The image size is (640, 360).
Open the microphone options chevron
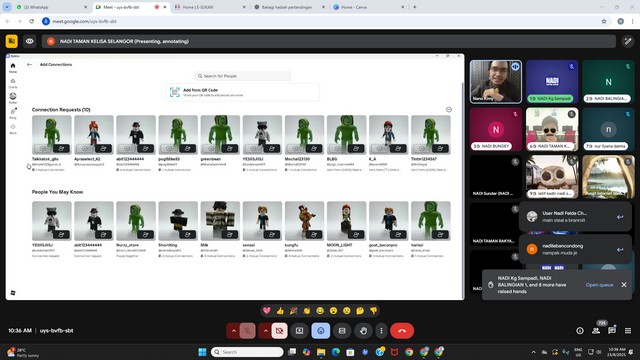tap(233, 331)
